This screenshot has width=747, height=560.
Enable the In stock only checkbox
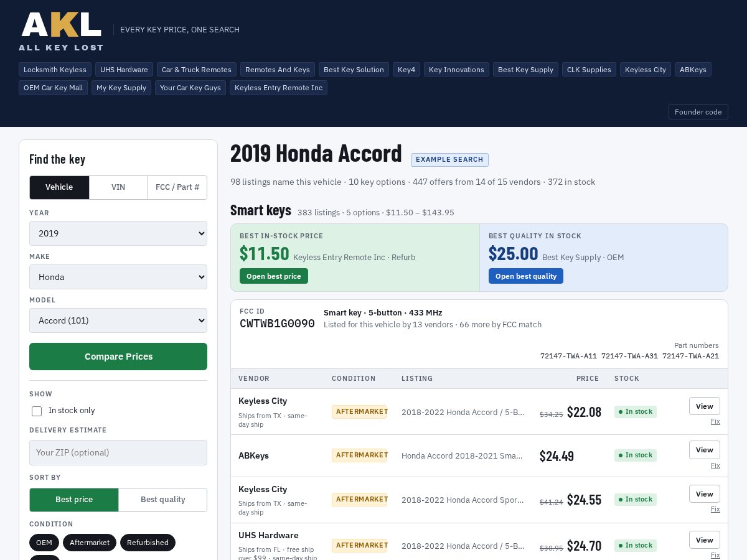click(37, 411)
